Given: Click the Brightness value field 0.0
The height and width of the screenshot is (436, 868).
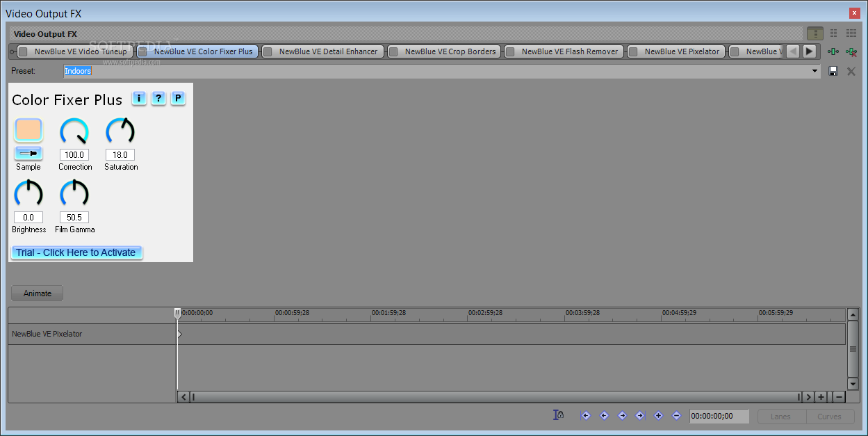Looking at the screenshot, I should pyautogui.click(x=28, y=217).
